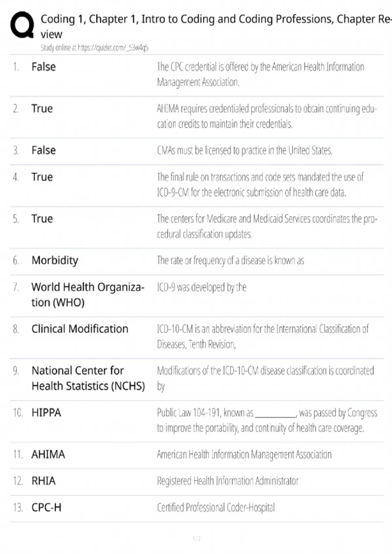Click the Quizlet Q logo icon
Screen dimensions: 392x556
[22, 25]
